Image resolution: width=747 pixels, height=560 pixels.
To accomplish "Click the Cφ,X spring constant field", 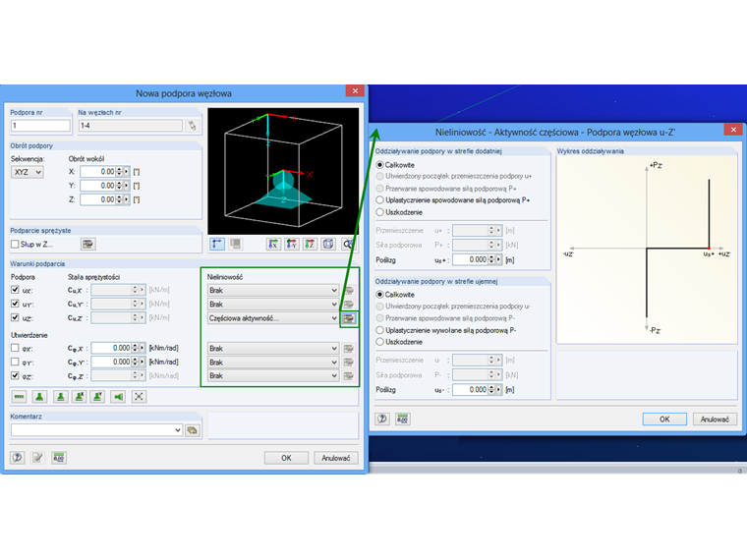I will click(x=111, y=348).
